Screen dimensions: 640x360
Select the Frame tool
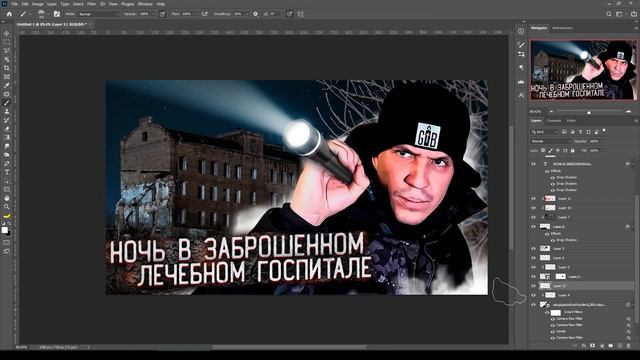7,76
